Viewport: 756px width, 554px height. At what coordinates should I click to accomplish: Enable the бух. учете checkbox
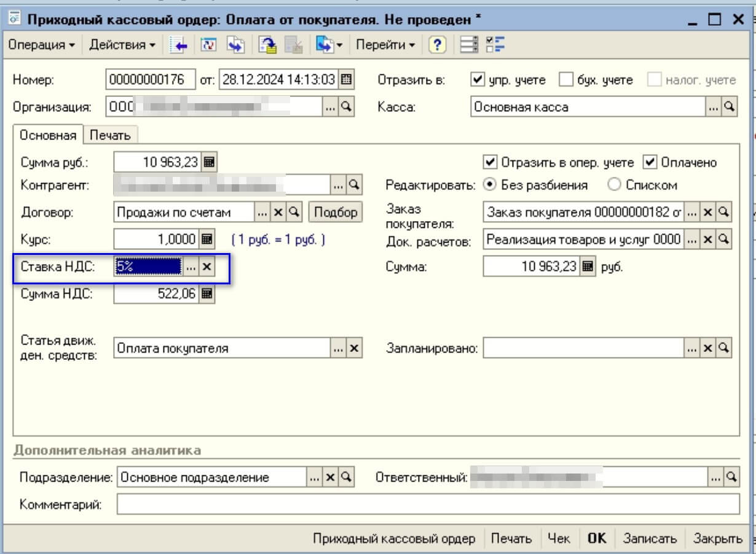565,80
